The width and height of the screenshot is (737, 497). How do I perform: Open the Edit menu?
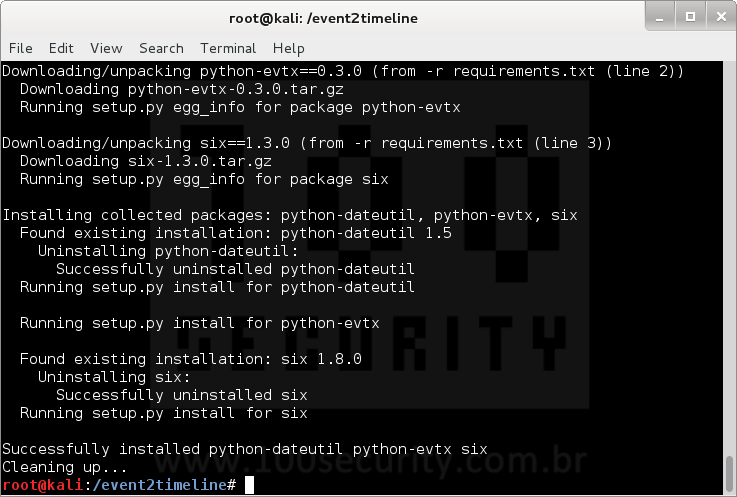click(x=61, y=48)
